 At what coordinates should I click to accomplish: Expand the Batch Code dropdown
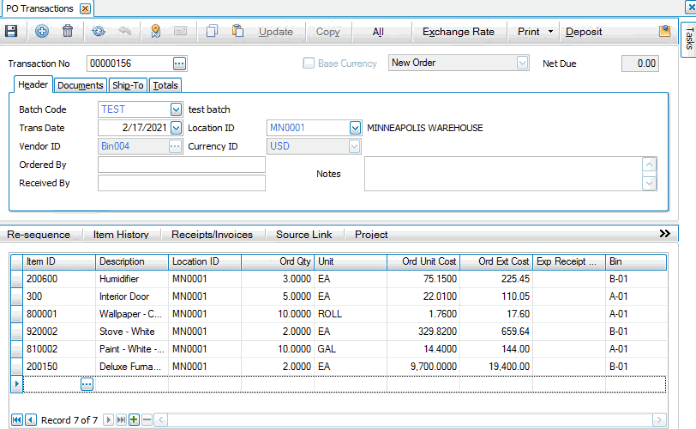click(176, 109)
